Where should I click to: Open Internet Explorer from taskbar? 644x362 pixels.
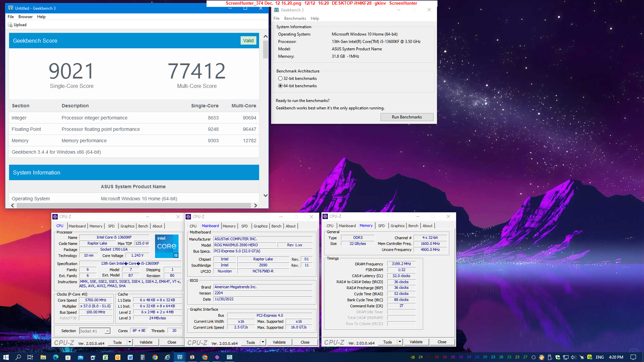coord(167,357)
